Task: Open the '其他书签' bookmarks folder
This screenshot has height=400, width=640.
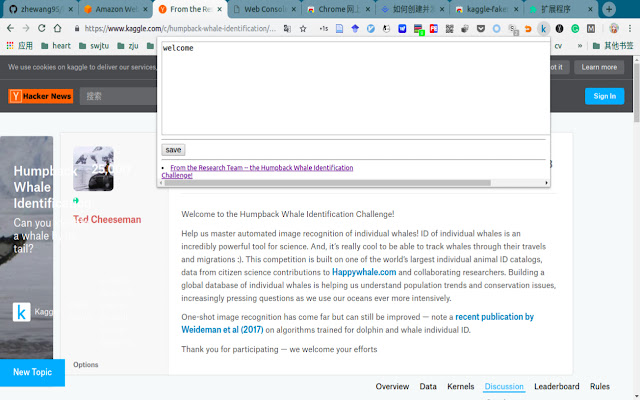Action: pos(613,46)
